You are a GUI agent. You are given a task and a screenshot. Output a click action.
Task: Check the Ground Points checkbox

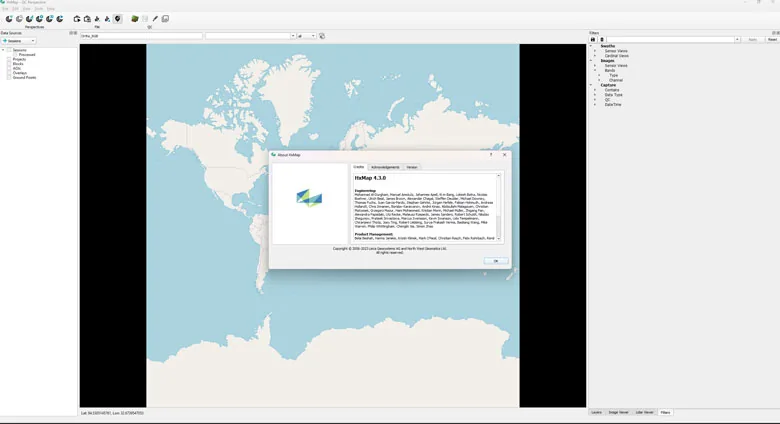(9, 78)
